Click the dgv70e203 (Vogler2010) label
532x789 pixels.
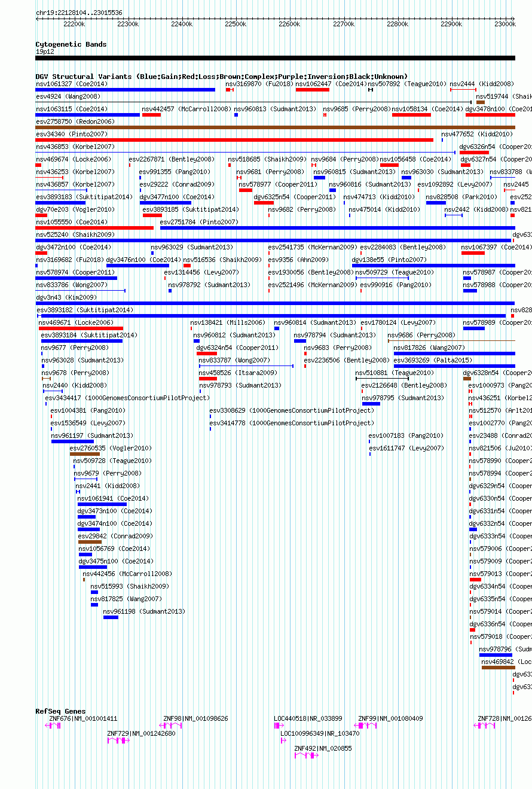click(x=75, y=209)
